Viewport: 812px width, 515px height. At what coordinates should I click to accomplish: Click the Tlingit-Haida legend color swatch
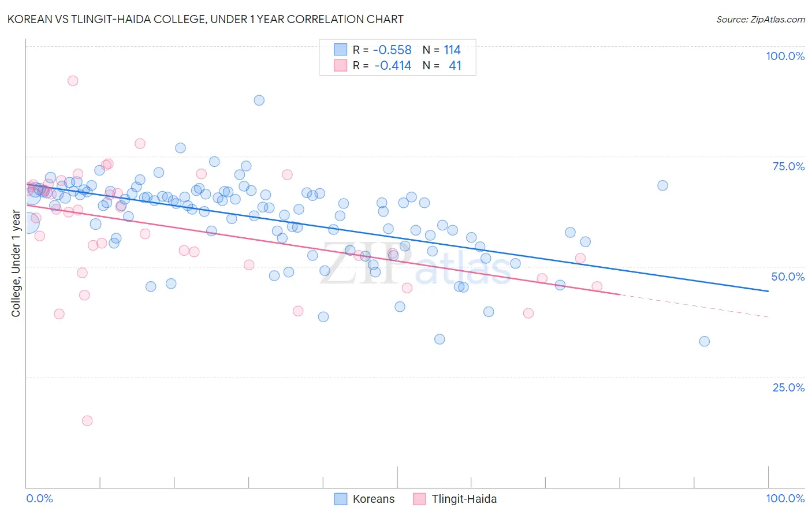point(419,499)
